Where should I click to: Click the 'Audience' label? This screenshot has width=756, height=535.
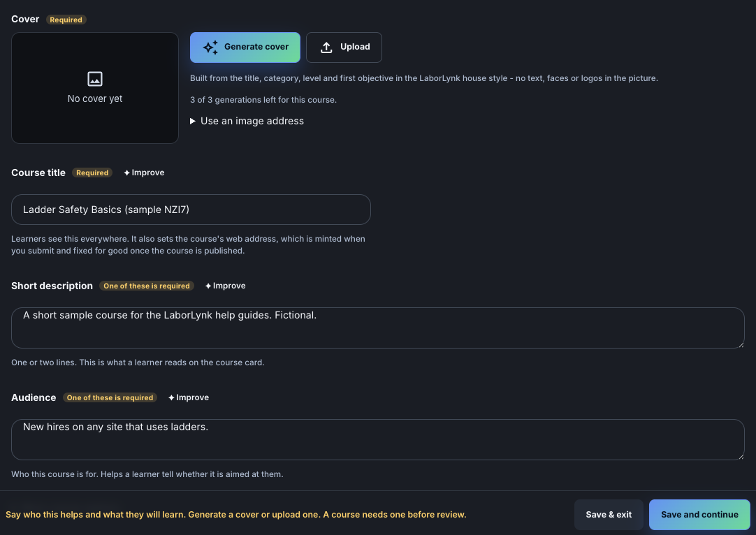[34, 397]
